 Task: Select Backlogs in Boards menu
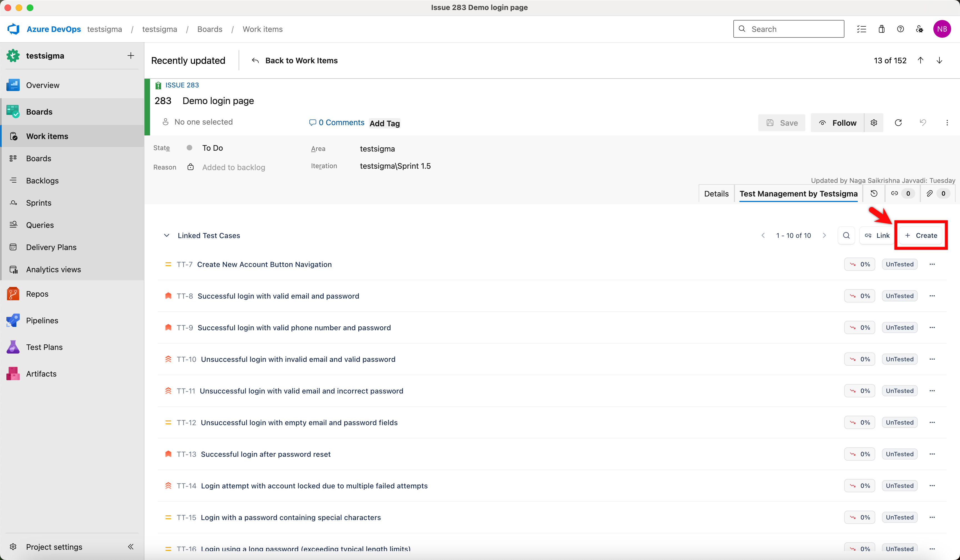pyautogui.click(x=42, y=180)
